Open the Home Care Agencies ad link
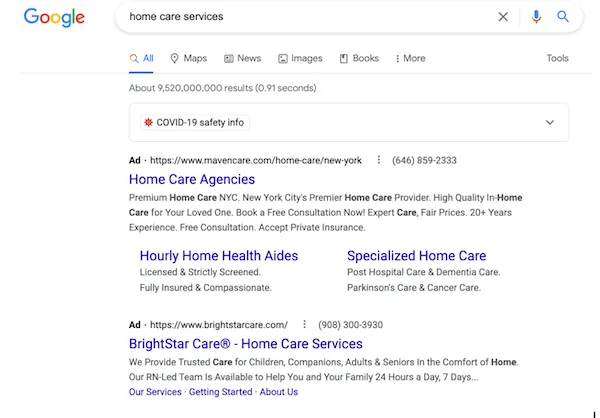The image size is (600, 418). pos(191,180)
